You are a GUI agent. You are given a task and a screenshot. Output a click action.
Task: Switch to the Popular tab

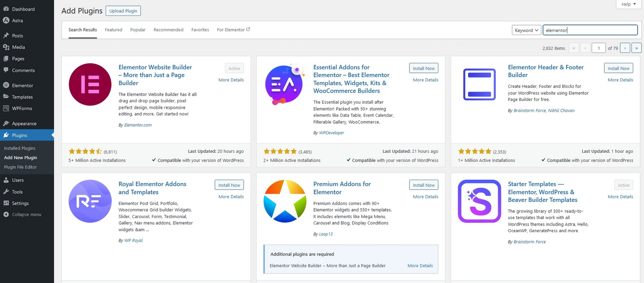click(x=138, y=30)
